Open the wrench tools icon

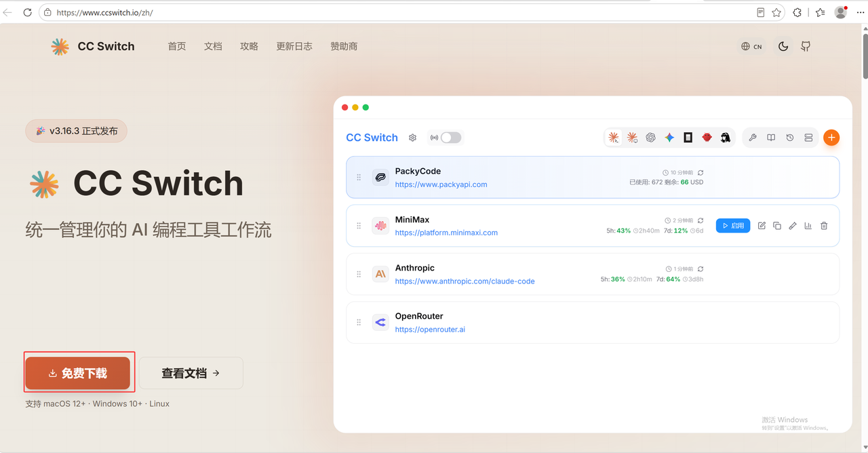(x=753, y=138)
